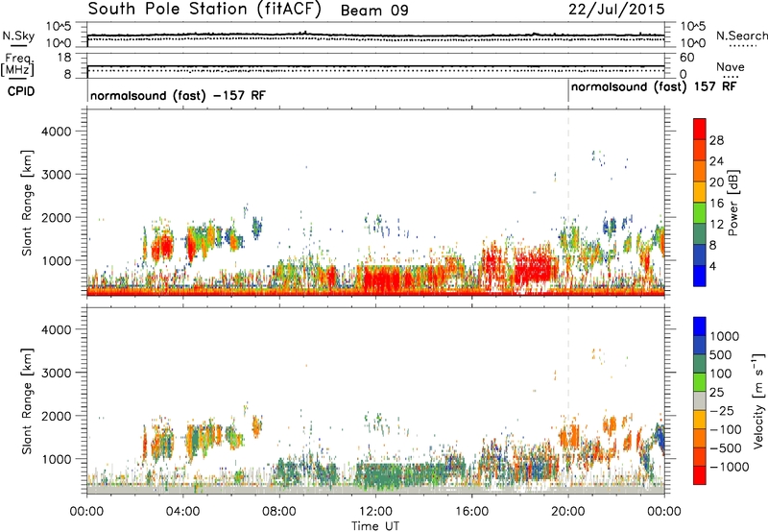Screen dimensions: 768x532
Task: Click the "12" tick on the power colorbar
Action: tap(716, 224)
